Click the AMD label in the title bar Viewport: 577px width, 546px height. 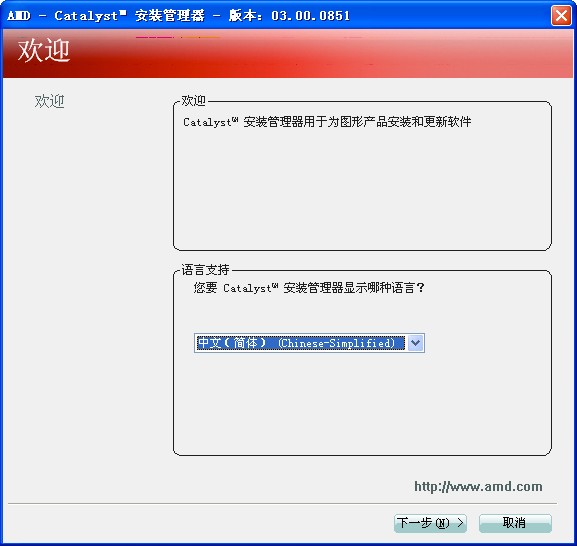pyautogui.click(x=19, y=15)
